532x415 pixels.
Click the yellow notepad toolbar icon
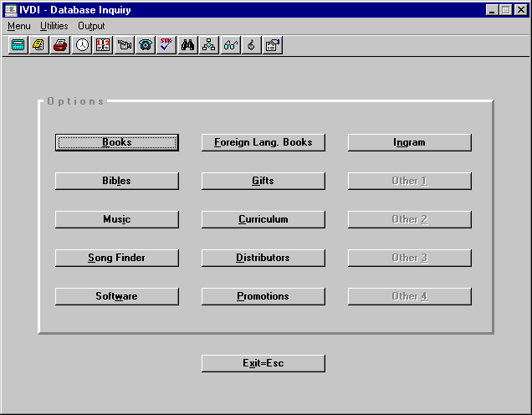pos(38,45)
